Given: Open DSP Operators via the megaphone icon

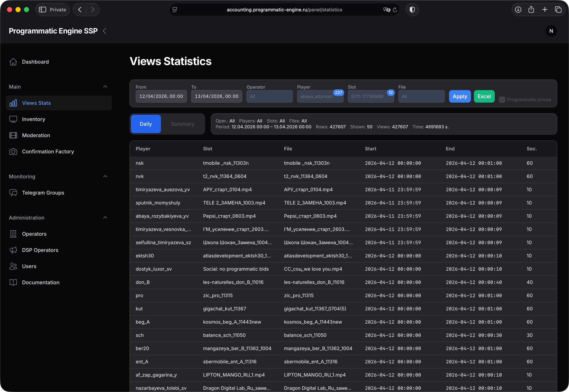Looking at the screenshot, I should click(13, 250).
